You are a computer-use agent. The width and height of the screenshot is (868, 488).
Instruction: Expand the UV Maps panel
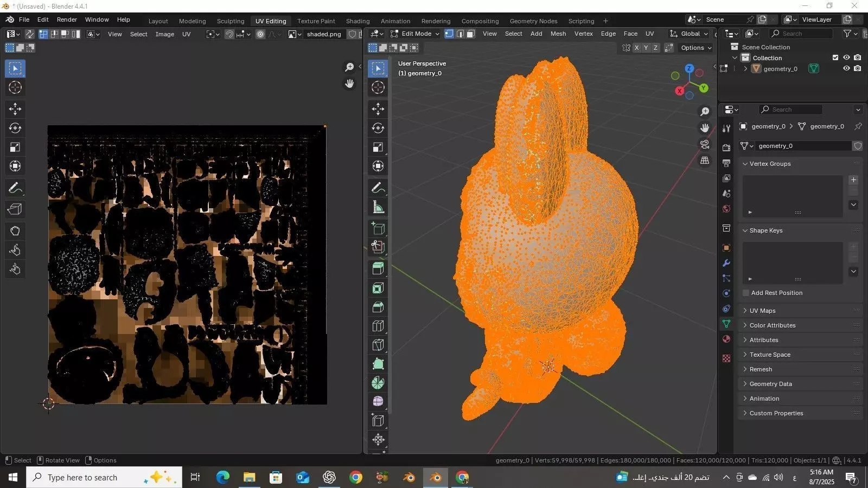[801, 311]
